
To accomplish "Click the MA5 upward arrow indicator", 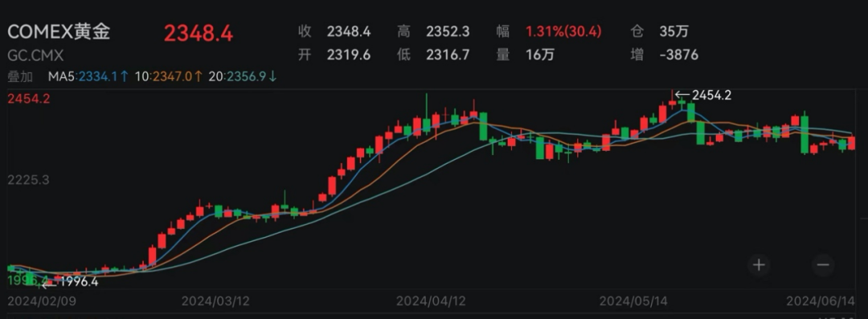I will coord(124,76).
